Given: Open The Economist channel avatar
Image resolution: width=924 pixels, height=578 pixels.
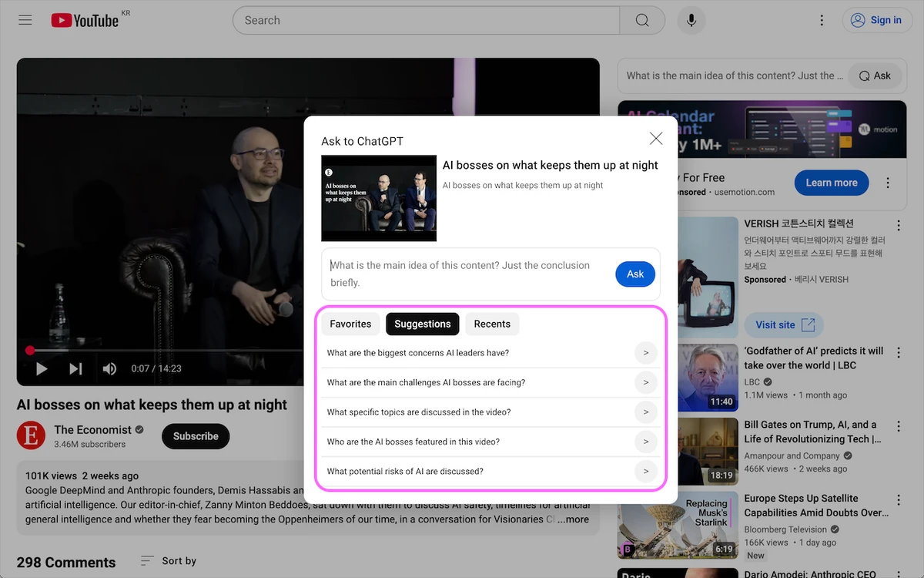Looking at the screenshot, I should [31, 436].
